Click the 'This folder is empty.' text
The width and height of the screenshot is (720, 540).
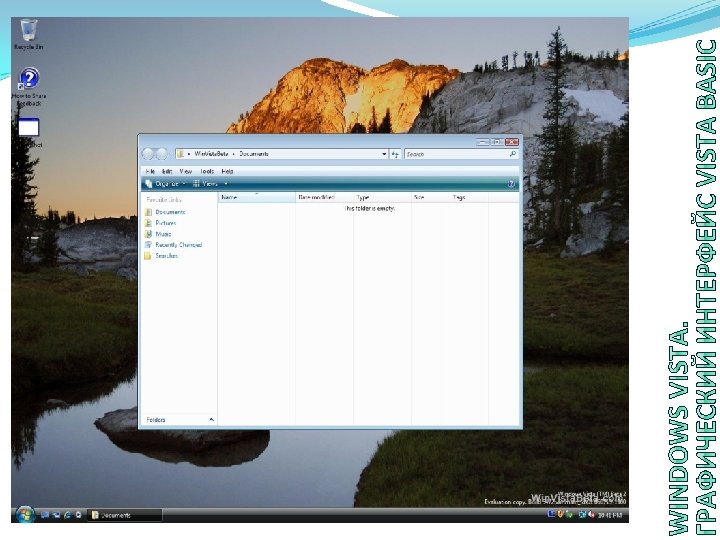pyautogui.click(x=370, y=208)
